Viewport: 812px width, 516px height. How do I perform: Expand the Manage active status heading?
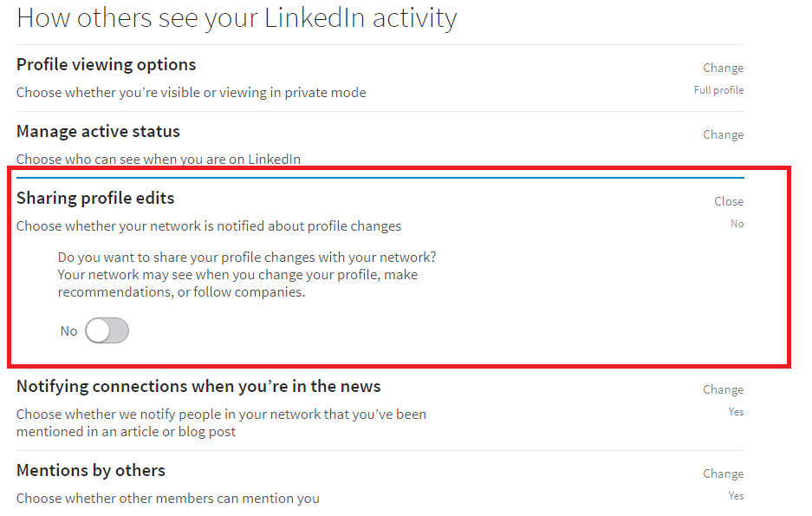[x=97, y=131]
